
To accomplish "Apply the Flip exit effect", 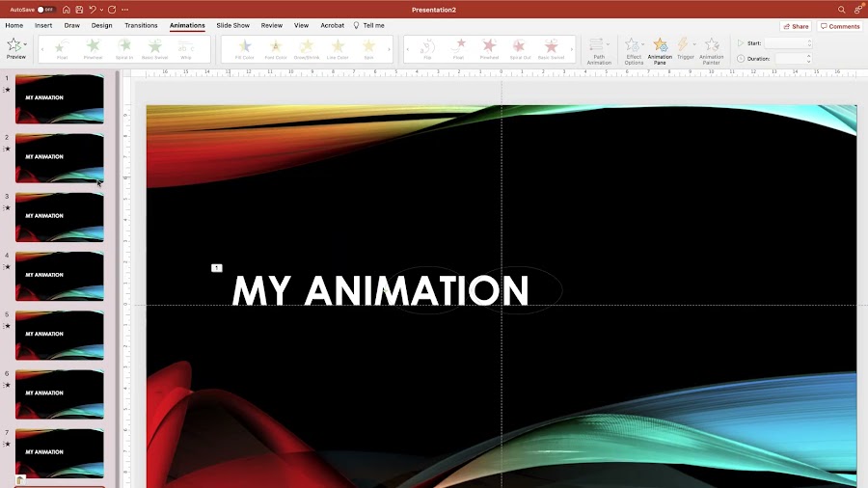I will click(x=427, y=48).
